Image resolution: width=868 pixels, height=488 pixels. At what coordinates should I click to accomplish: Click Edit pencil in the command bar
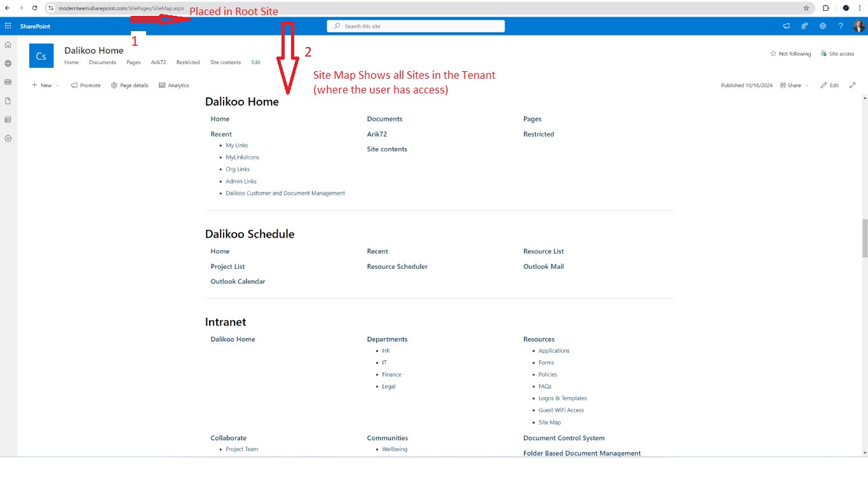tap(830, 85)
